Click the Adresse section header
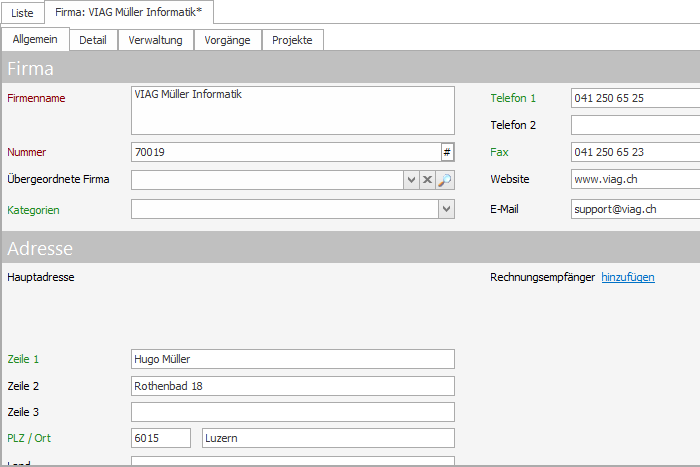 click(351, 248)
